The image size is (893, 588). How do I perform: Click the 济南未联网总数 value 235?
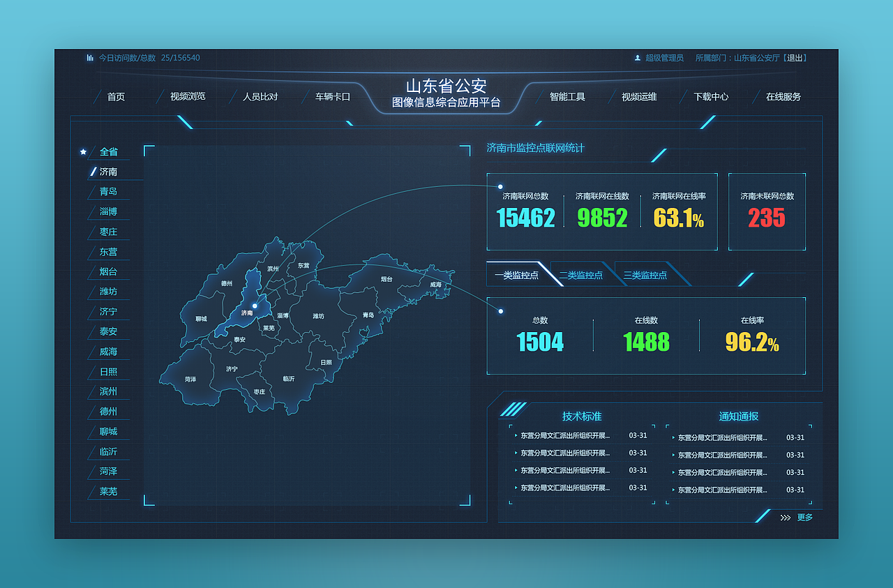pos(767,218)
